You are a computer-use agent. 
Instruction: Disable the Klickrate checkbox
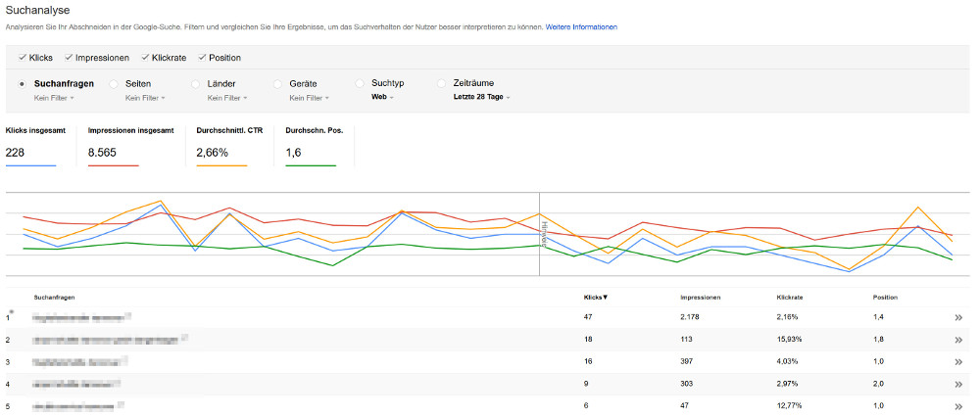(x=146, y=59)
